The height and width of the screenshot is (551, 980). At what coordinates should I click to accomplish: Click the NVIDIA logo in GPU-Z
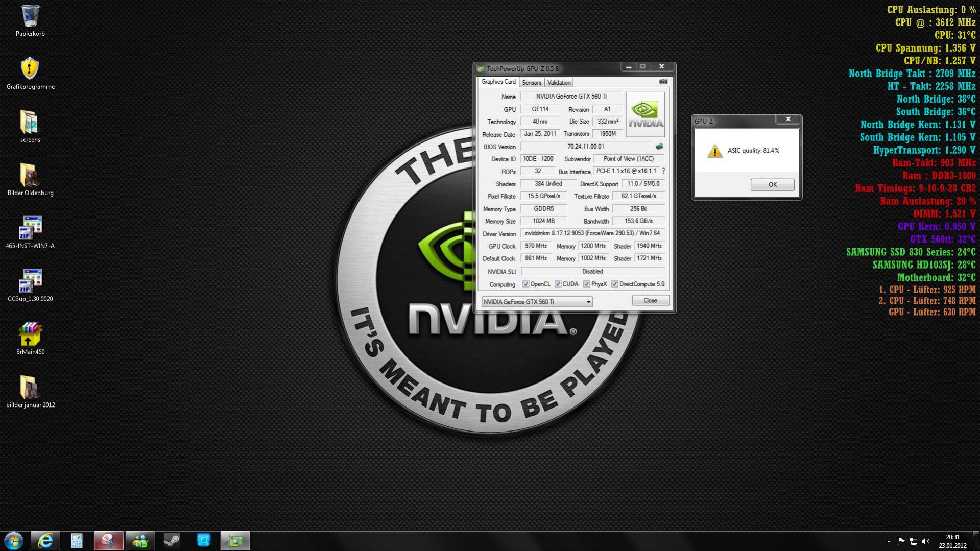tap(646, 114)
